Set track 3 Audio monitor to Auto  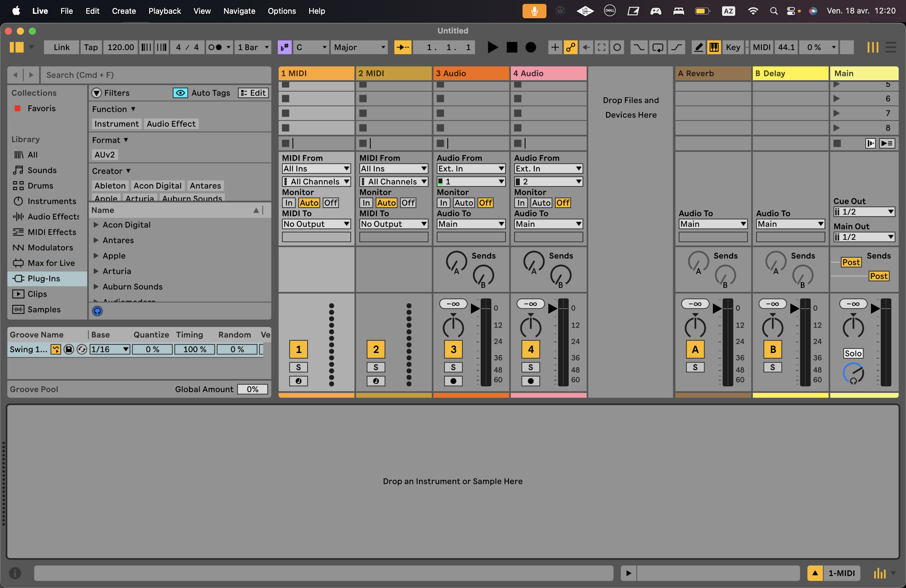click(x=464, y=203)
